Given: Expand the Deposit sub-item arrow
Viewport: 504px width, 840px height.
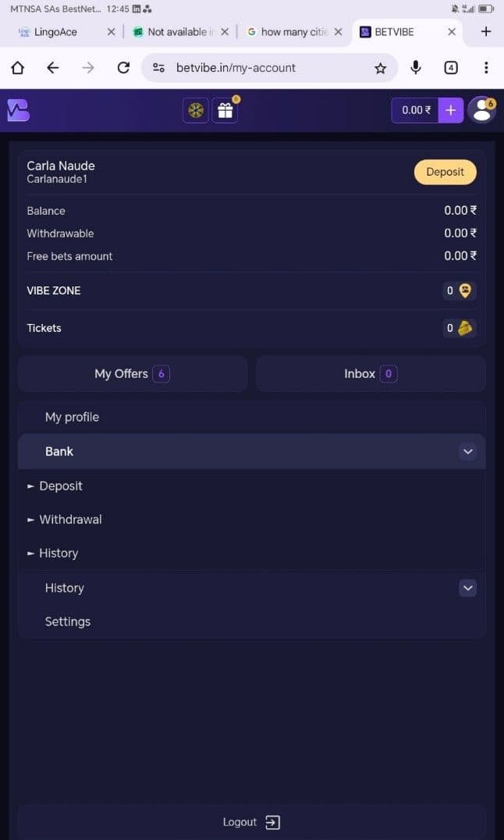Looking at the screenshot, I should (31, 486).
